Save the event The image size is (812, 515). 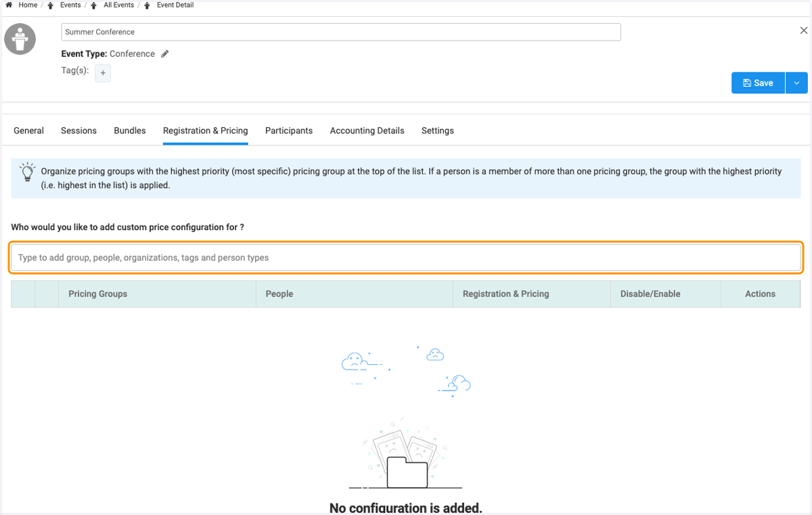pyautogui.click(x=758, y=83)
